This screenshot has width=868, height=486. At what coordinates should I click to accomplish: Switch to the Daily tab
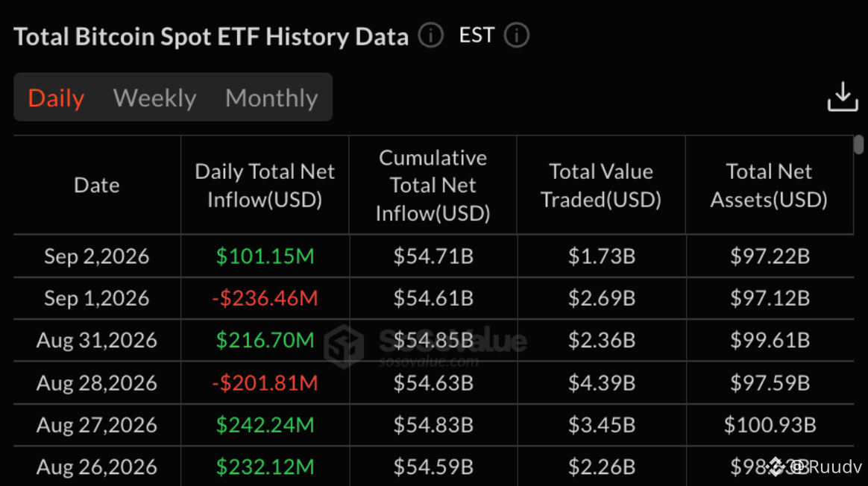coord(56,98)
